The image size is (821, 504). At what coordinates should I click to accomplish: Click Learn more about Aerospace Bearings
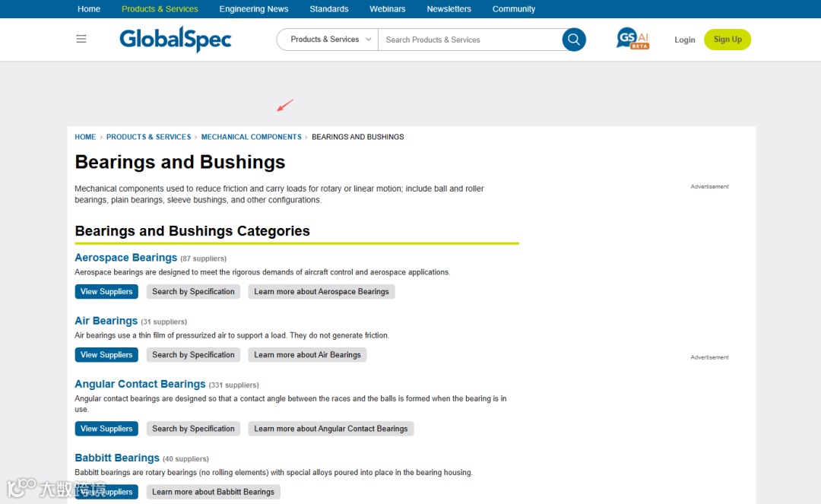322,291
